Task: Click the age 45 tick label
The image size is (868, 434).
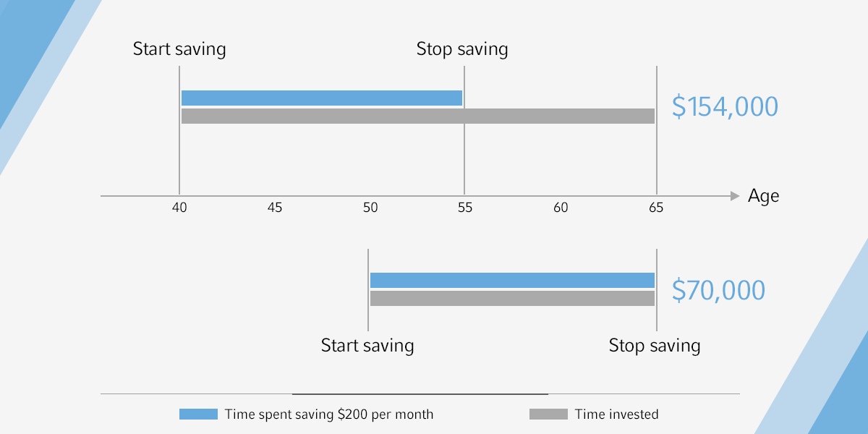Action: (x=275, y=208)
